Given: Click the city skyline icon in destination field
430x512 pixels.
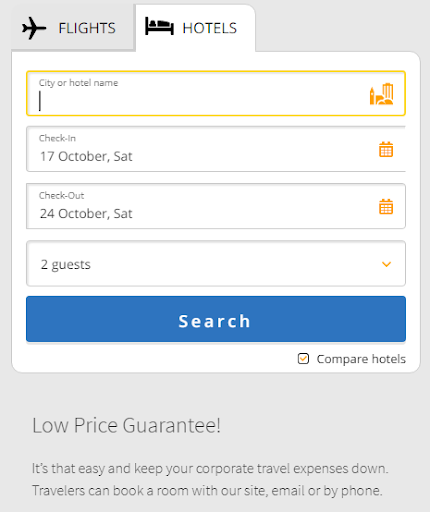Looking at the screenshot, I should [381, 94].
